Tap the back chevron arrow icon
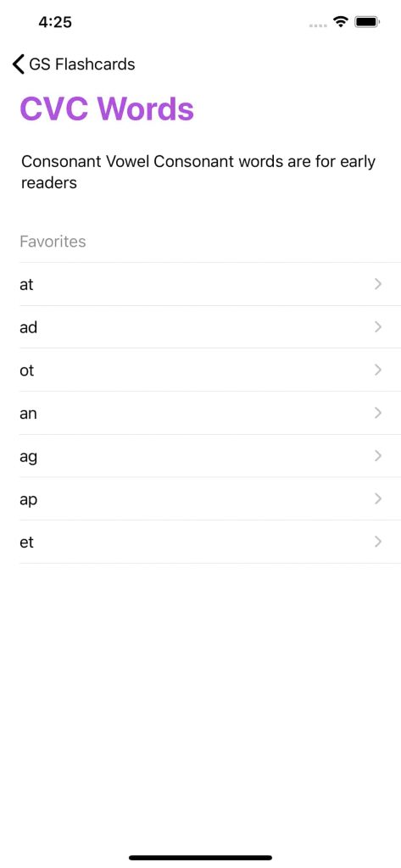 [x=19, y=64]
